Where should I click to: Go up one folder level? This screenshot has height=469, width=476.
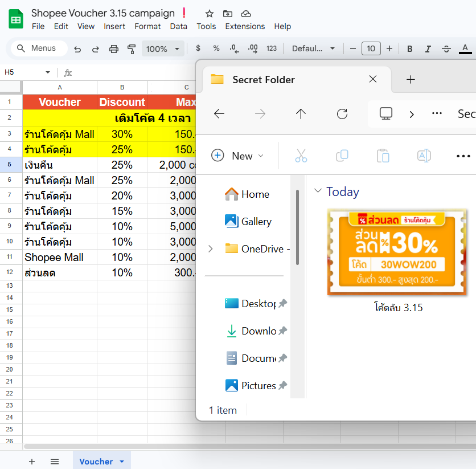coord(301,114)
